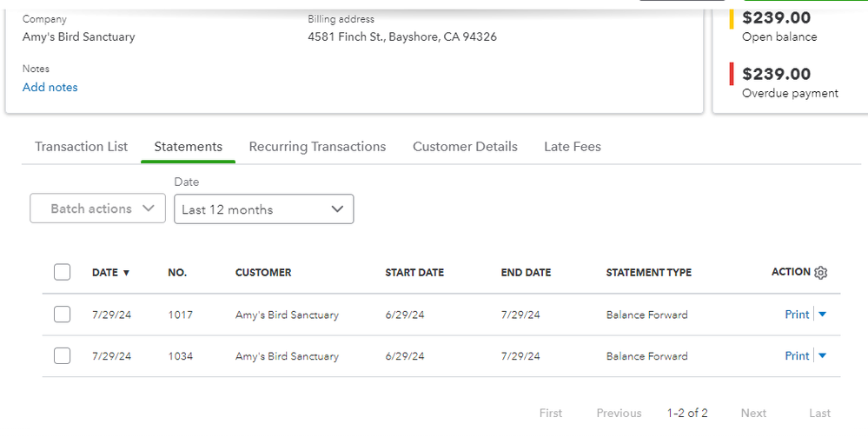Check the box for statement 1034
The height and width of the screenshot is (437, 868).
tap(62, 356)
